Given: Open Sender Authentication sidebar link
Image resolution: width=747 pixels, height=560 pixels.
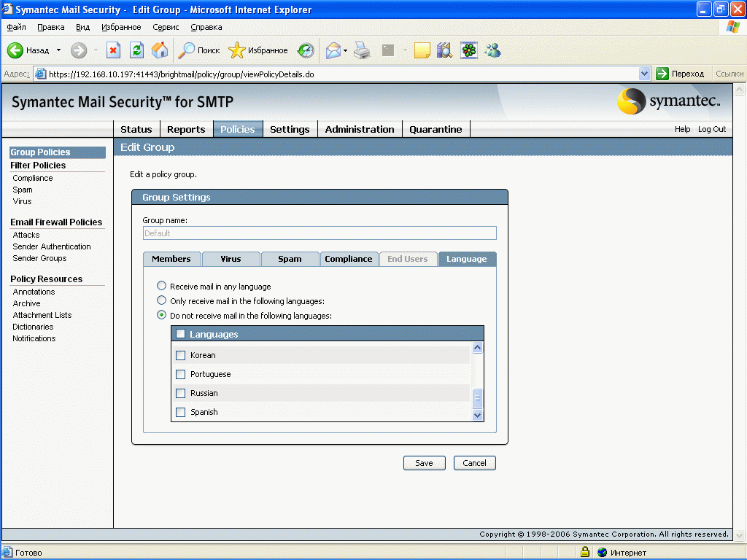Looking at the screenshot, I should pos(52,246).
